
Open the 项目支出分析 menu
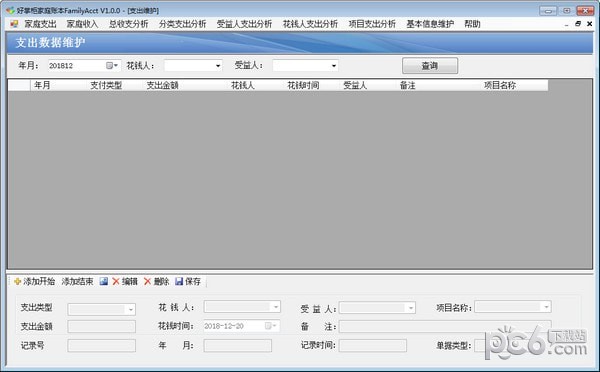pos(372,24)
